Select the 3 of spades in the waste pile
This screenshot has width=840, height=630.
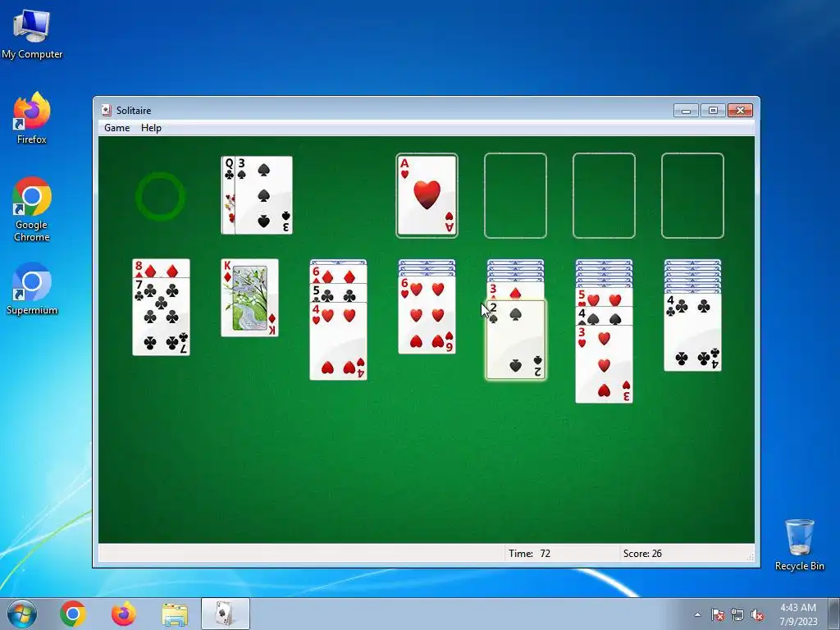[x=263, y=195]
